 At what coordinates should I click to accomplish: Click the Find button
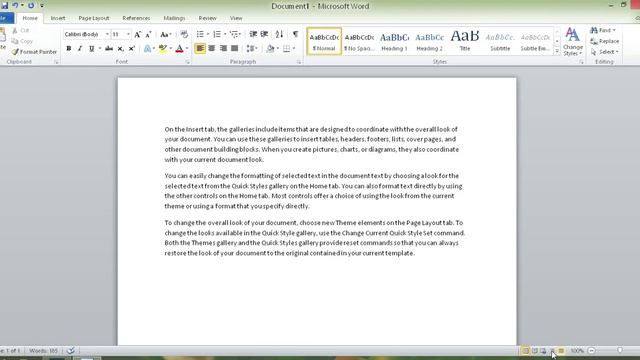602,31
